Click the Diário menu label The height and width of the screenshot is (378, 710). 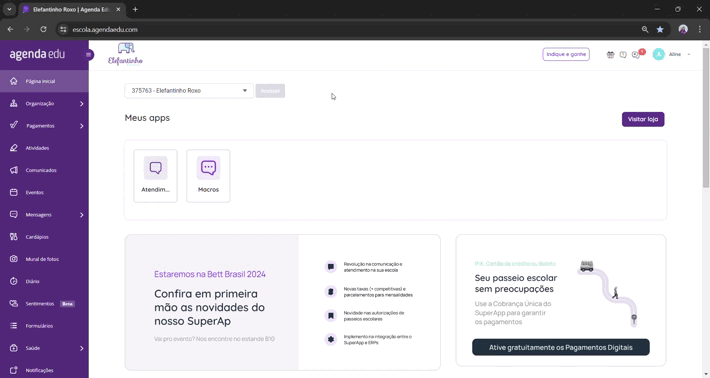click(32, 282)
